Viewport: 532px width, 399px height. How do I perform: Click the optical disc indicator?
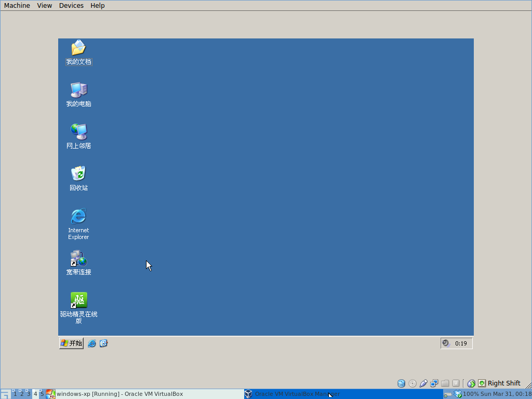pyautogui.click(x=413, y=383)
